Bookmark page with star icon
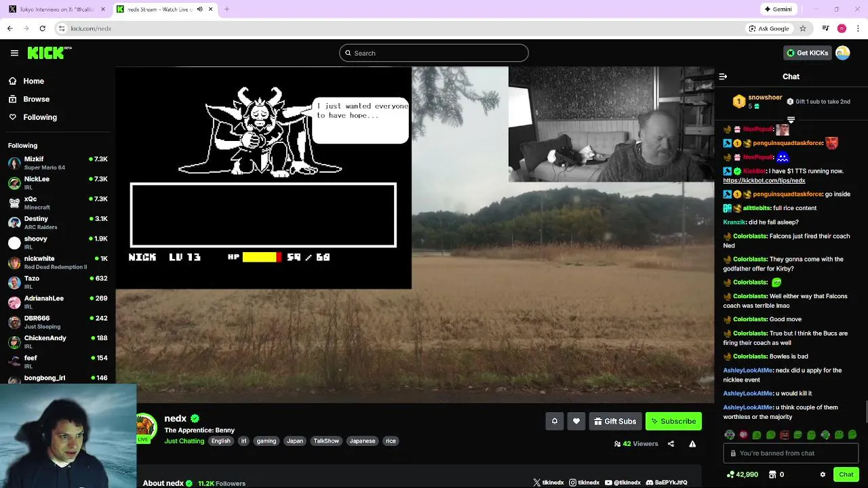This screenshot has height=488, width=868. (803, 28)
